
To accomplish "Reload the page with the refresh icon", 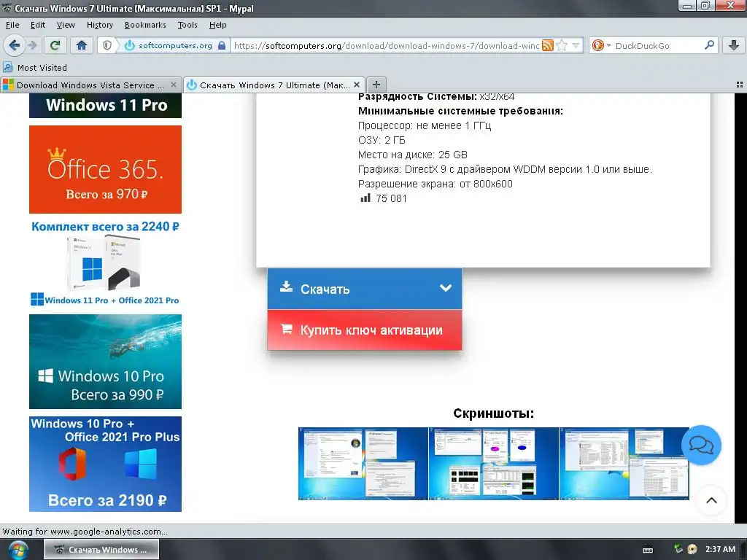I will [55, 46].
